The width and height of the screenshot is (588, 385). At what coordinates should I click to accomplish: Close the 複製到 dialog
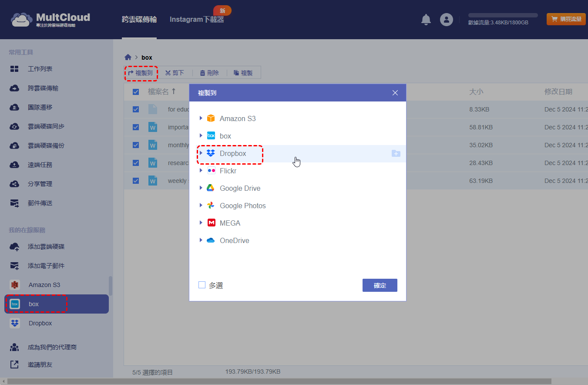coord(395,93)
